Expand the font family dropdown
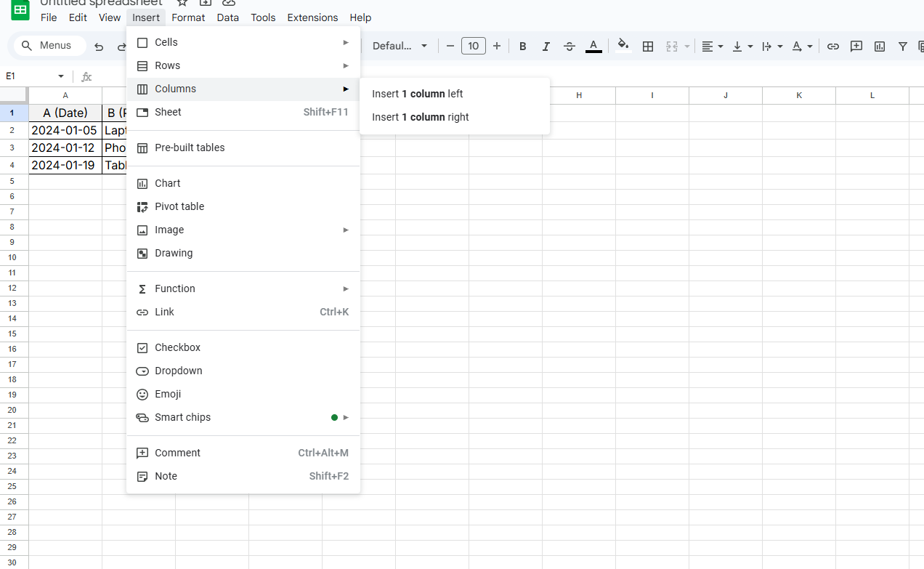 400,46
